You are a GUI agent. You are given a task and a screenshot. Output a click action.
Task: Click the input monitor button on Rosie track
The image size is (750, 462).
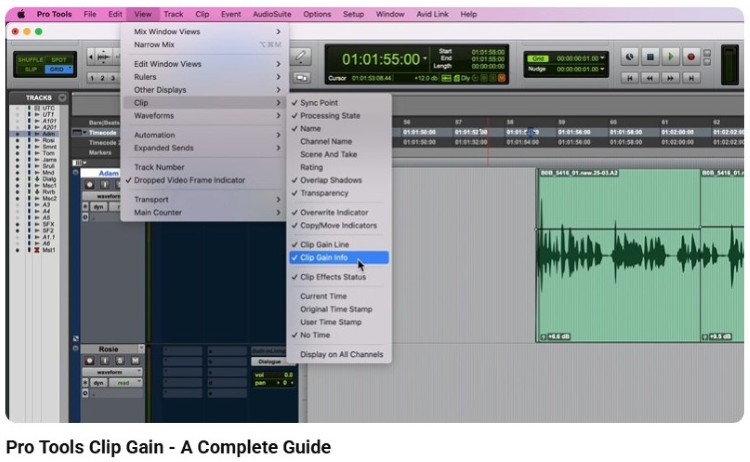click(105, 361)
